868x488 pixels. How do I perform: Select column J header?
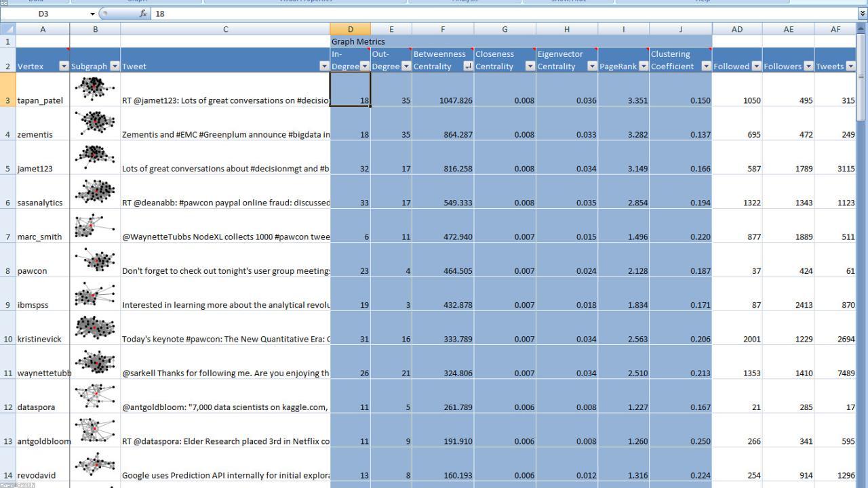point(681,29)
